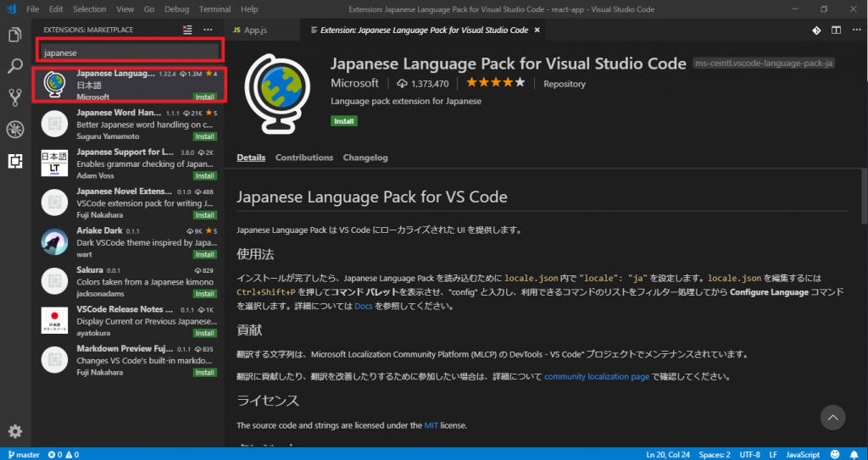Select the Sakura extension row
The width and height of the screenshot is (868, 460).
tap(128, 280)
